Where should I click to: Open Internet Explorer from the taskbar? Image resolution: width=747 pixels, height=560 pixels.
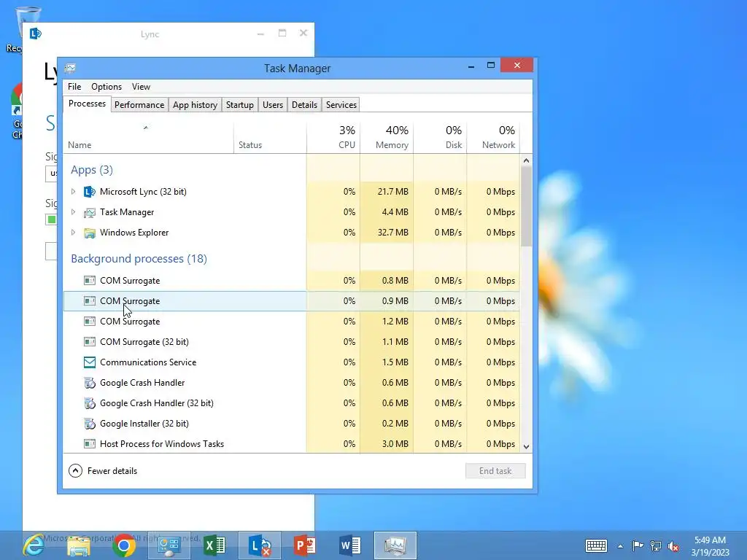pyautogui.click(x=34, y=545)
